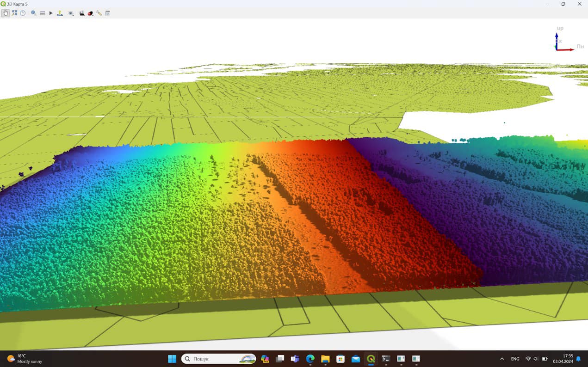588x367 pixels.
Task: Open the view theme eye dropdown
Action: point(71,13)
